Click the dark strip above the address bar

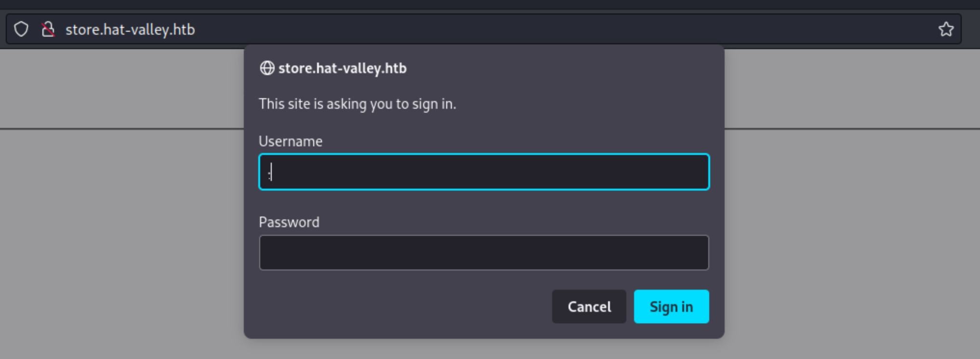tap(482, 5)
